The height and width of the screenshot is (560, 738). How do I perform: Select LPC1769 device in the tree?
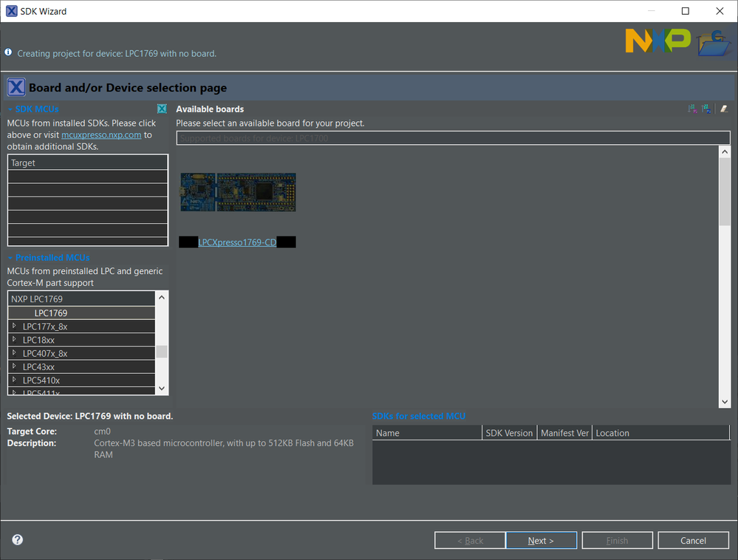click(x=81, y=313)
